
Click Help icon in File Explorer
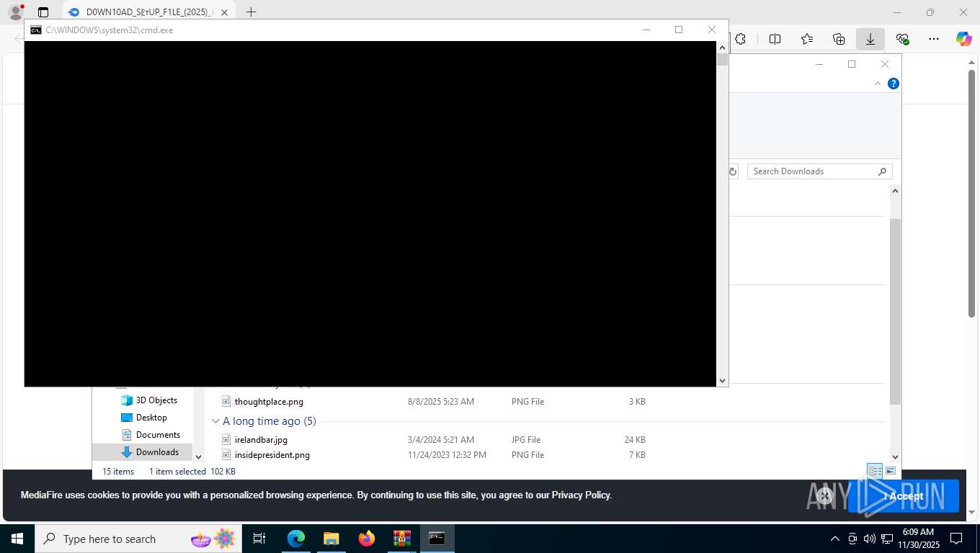(x=894, y=84)
